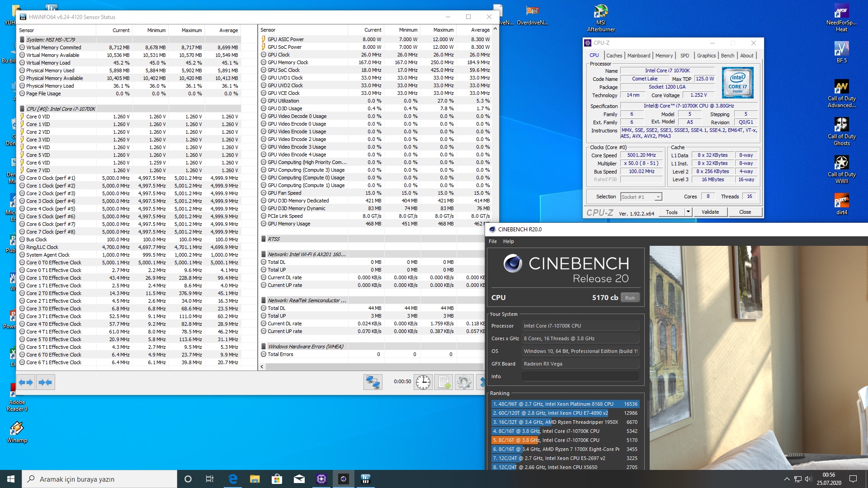The image size is (868, 488).
Task: Switch to CPU-Z taskbar icon
Action: point(321,479)
